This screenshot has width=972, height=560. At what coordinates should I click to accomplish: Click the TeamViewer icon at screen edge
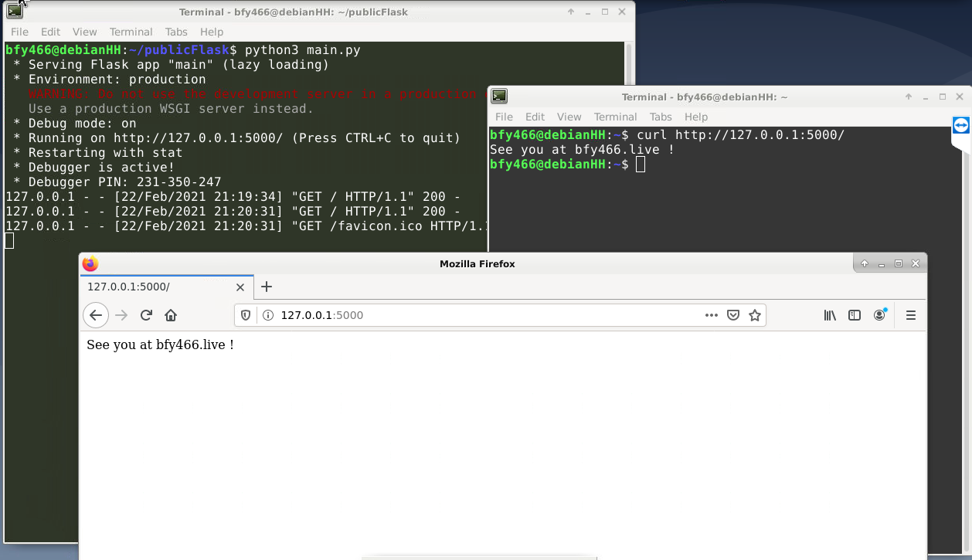coord(961,126)
